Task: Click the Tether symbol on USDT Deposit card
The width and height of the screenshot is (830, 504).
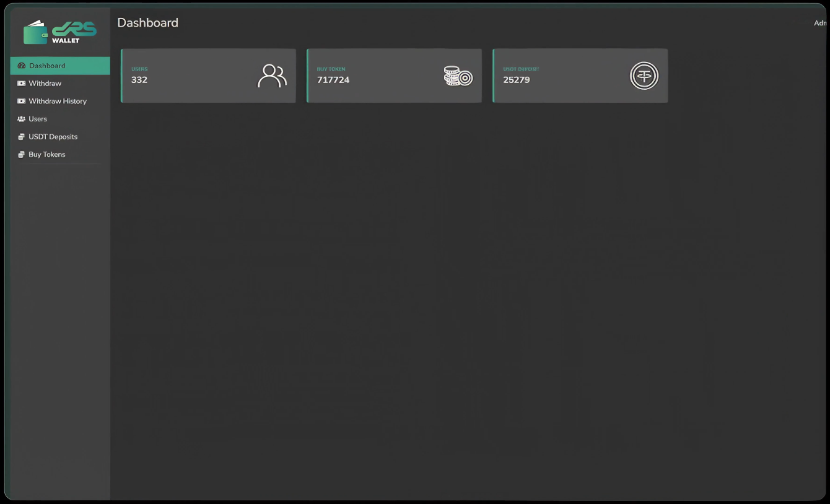Action: [x=644, y=76]
